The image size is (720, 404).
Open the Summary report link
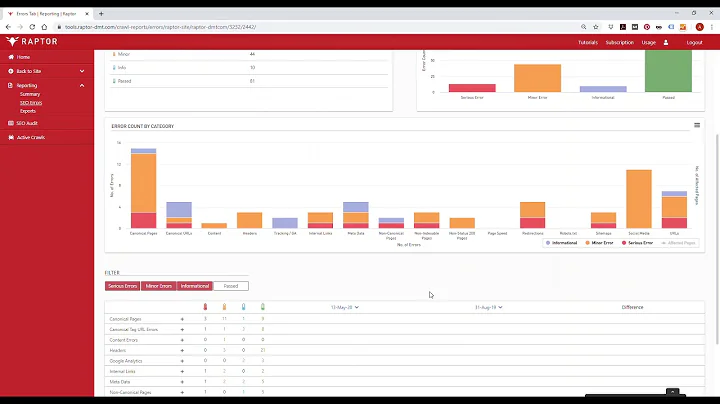coord(30,94)
